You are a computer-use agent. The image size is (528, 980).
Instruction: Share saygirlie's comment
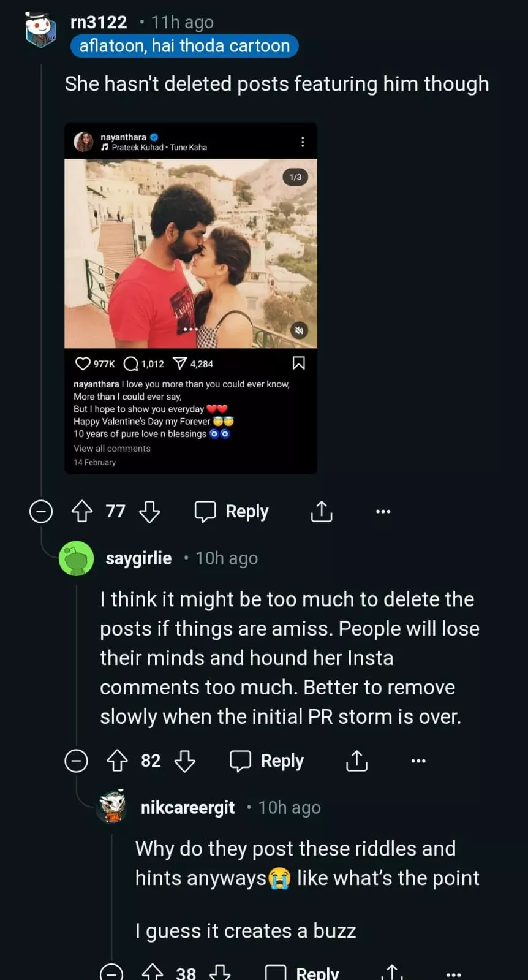(x=356, y=761)
